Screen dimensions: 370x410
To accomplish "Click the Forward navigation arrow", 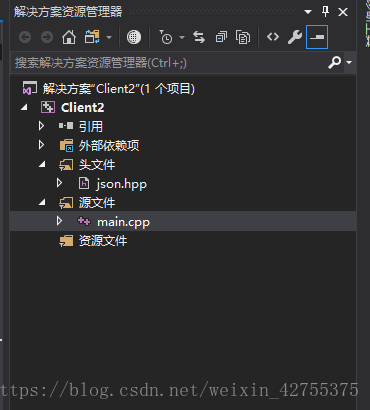I will [x=47, y=37].
